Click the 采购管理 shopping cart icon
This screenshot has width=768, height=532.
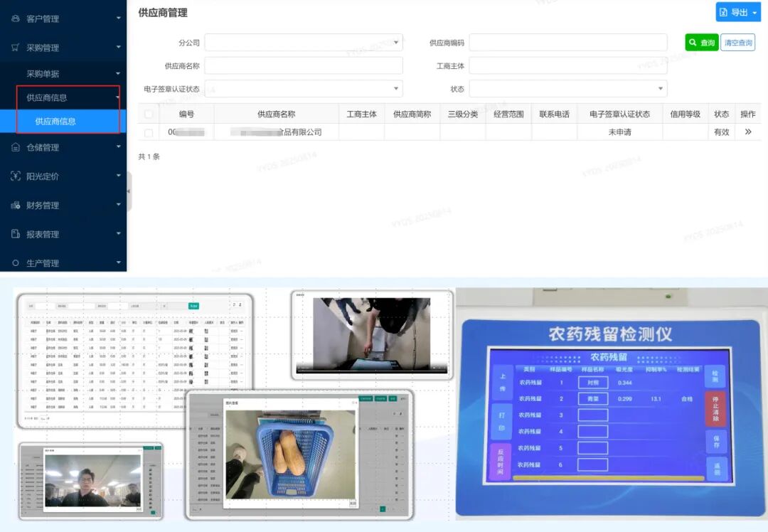pos(16,48)
